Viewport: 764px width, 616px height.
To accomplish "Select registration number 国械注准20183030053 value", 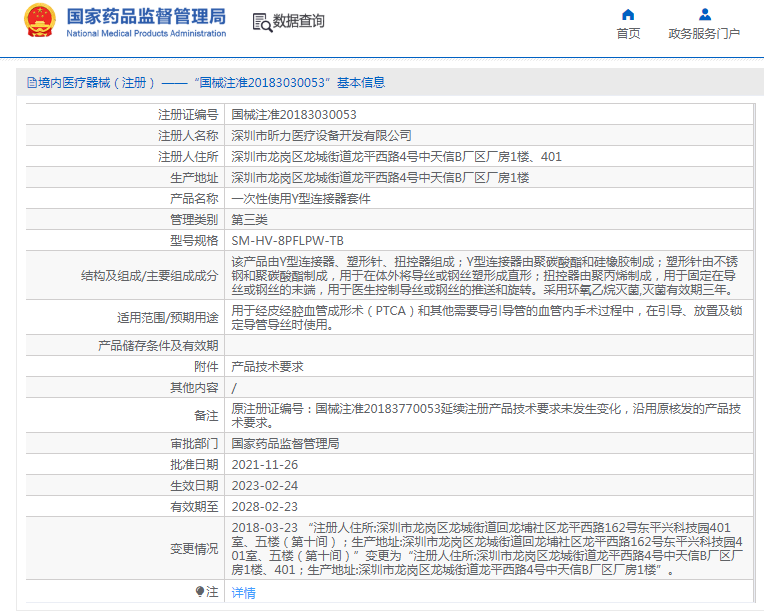I will pos(294,115).
